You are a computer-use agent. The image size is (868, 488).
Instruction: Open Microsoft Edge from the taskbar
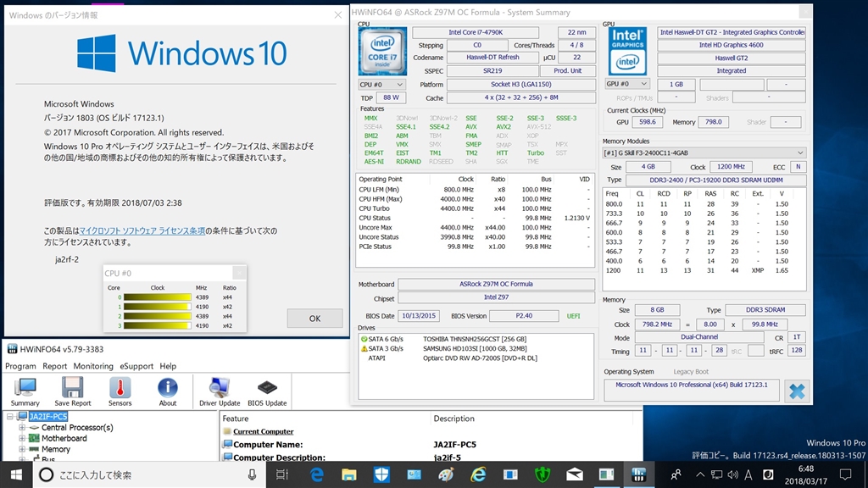coord(317,474)
